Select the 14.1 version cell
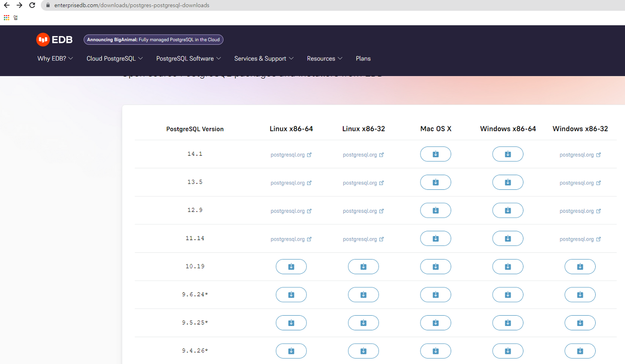Image resolution: width=625 pixels, height=364 pixels. [195, 154]
